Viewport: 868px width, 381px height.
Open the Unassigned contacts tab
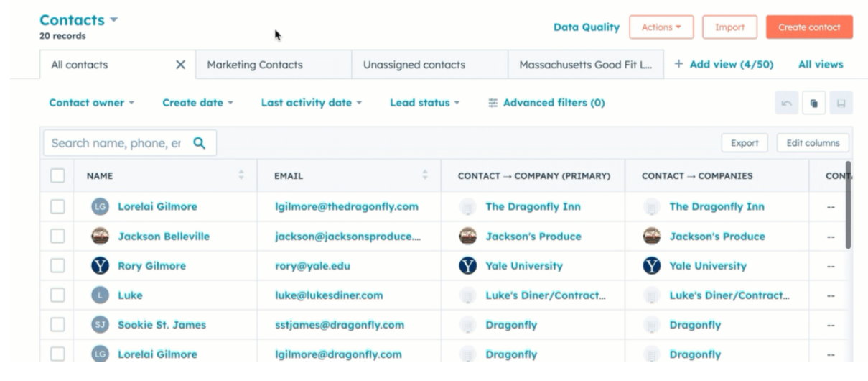[414, 65]
